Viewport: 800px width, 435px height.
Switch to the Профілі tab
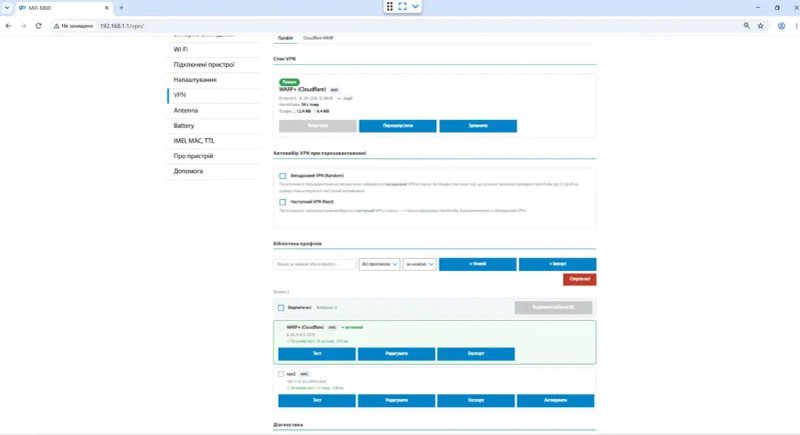click(285, 38)
